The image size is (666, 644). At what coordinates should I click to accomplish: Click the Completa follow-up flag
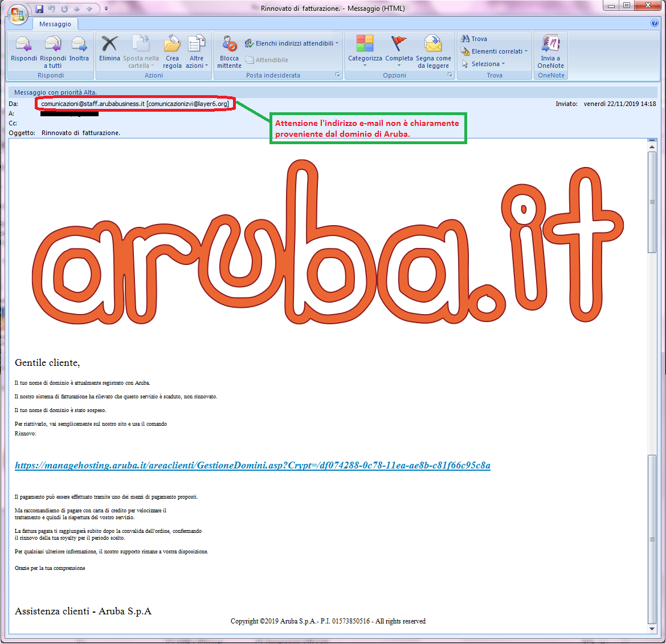(x=399, y=51)
